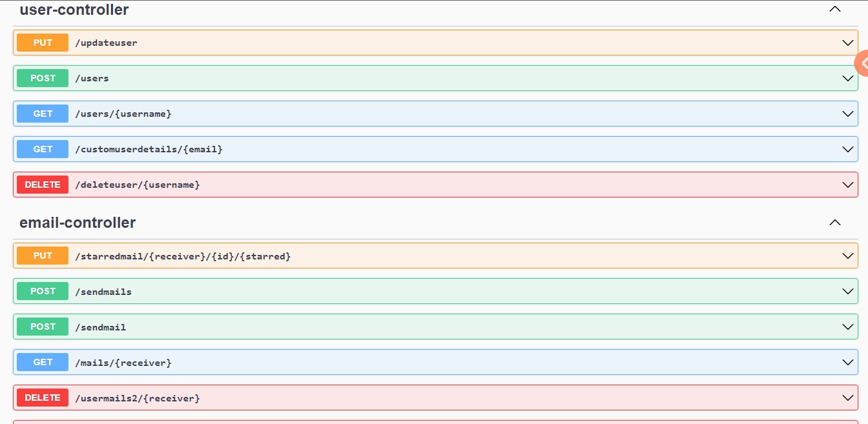This screenshot has width=868, height=424.
Task: Click chevron for GET /users/{username}
Action: coord(848,114)
